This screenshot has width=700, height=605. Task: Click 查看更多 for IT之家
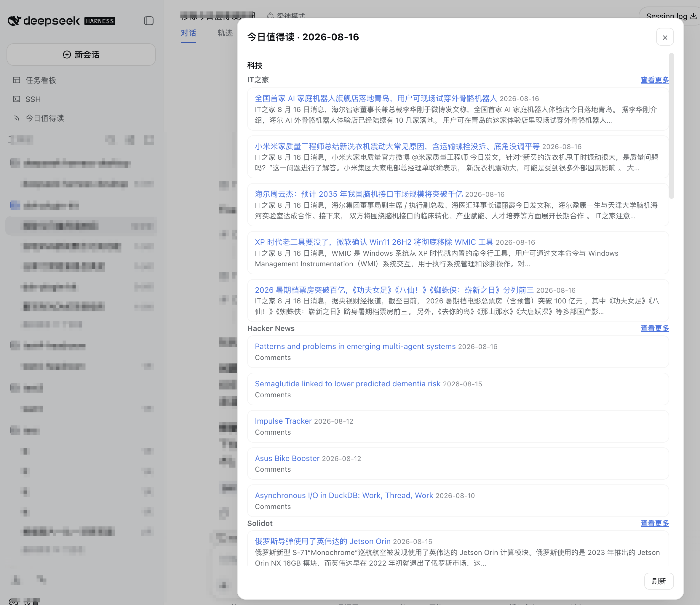654,80
